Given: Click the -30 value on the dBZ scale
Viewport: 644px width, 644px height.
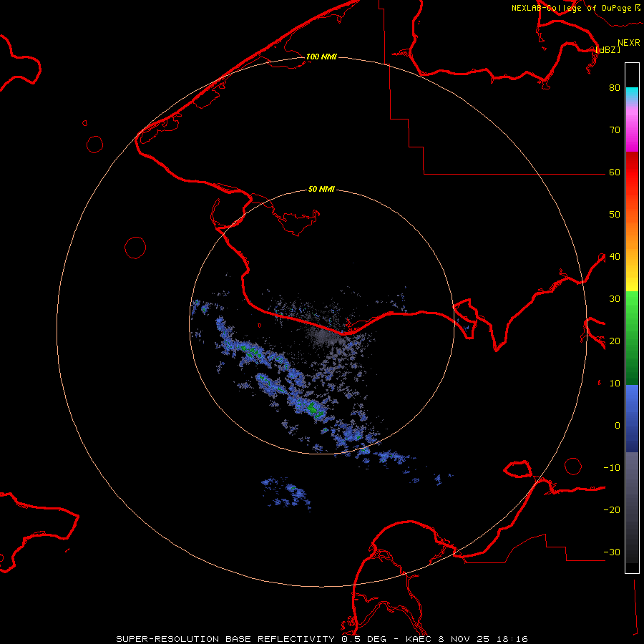Looking at the screenshot, I should [612, 552].
